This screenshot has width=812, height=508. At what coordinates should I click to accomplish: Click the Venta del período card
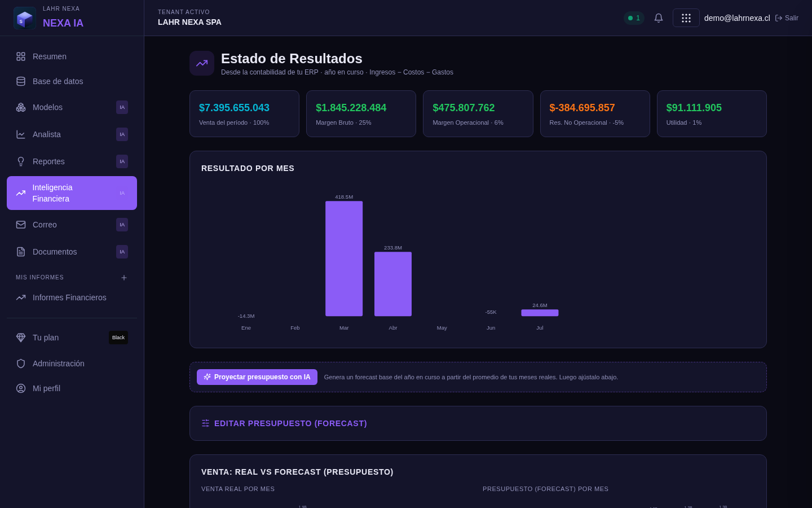tap(244, 113)
